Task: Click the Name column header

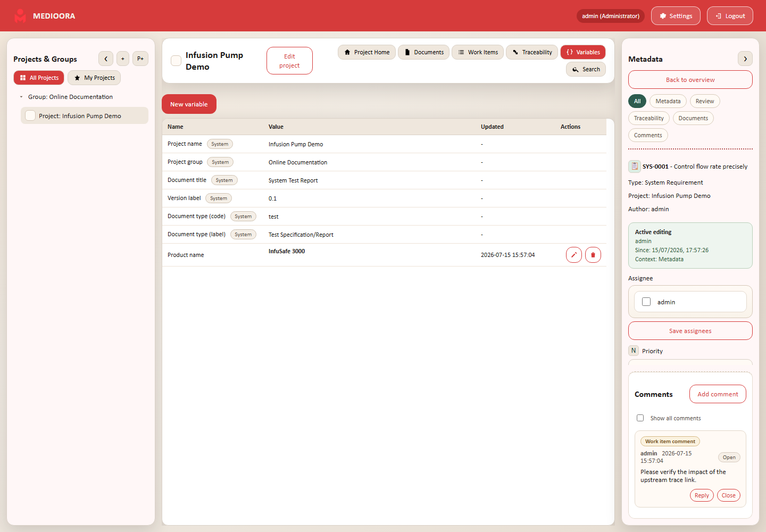Action: (x=176, y=127)
